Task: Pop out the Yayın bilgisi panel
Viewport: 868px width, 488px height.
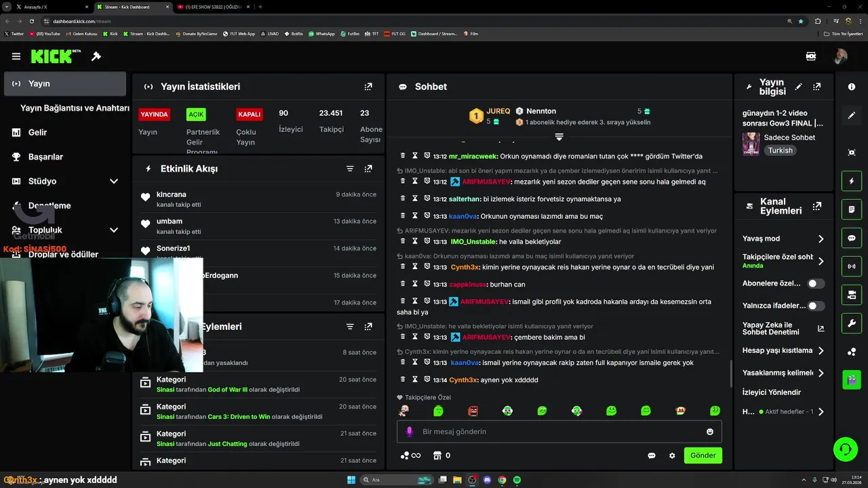Action: 817,87
